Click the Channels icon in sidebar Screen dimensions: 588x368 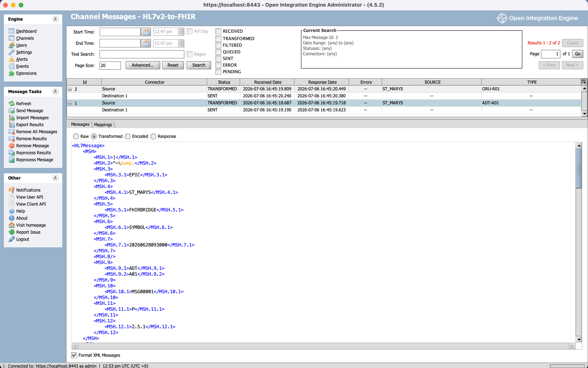(11, 38)
